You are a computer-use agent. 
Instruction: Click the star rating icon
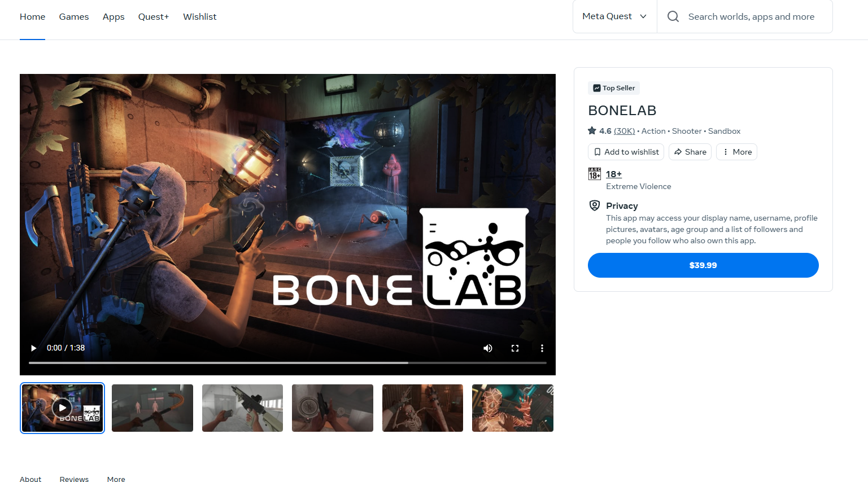592,131
